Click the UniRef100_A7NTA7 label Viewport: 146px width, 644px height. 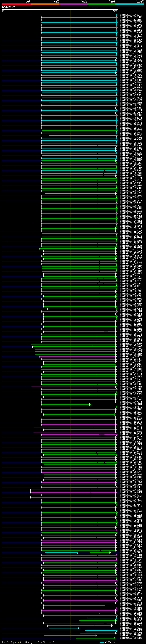131,70
